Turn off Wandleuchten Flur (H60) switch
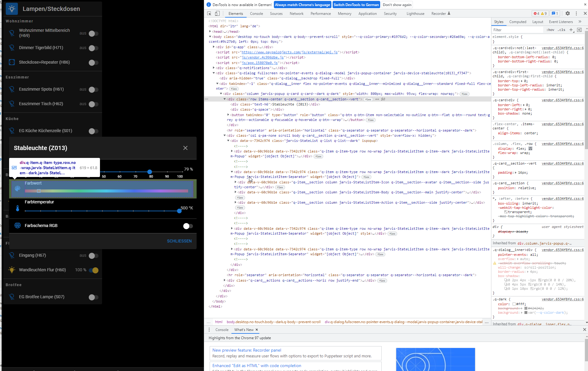 click(93, 270)
